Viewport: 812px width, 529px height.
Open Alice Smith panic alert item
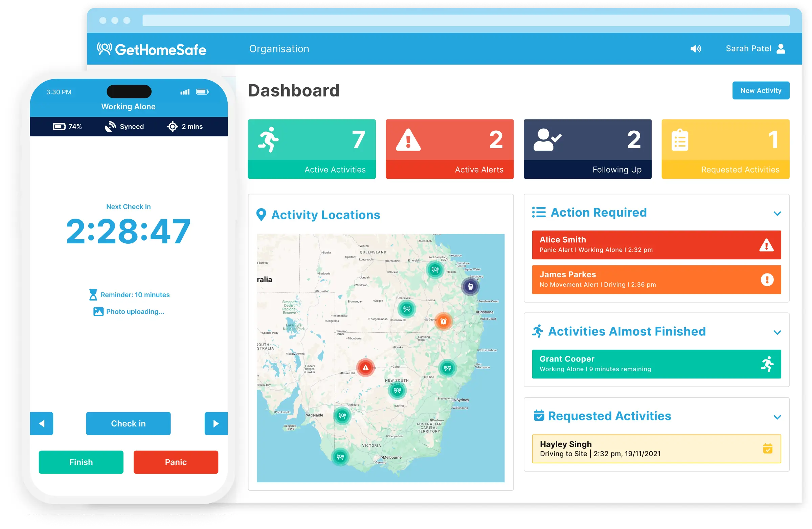[656, 245]
